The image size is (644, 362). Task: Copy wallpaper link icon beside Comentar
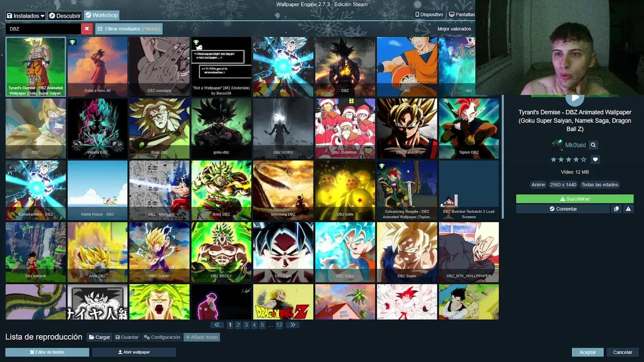point(616,209)
